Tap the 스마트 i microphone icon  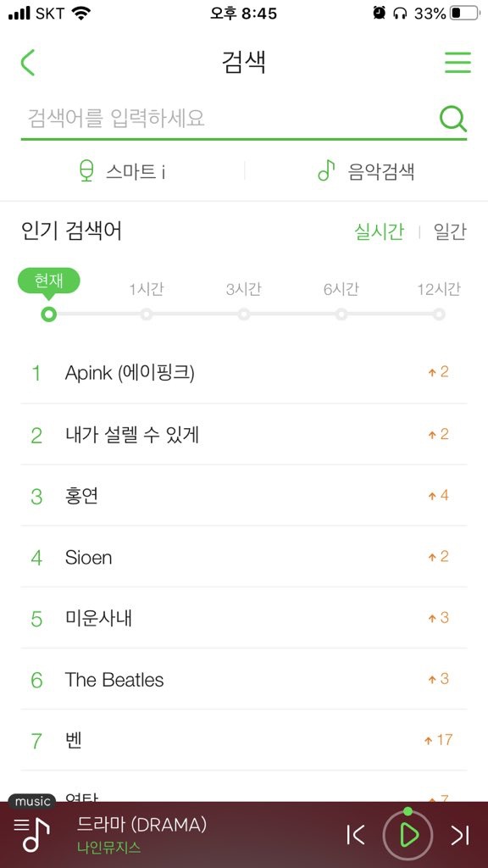(x=86, y=171)
